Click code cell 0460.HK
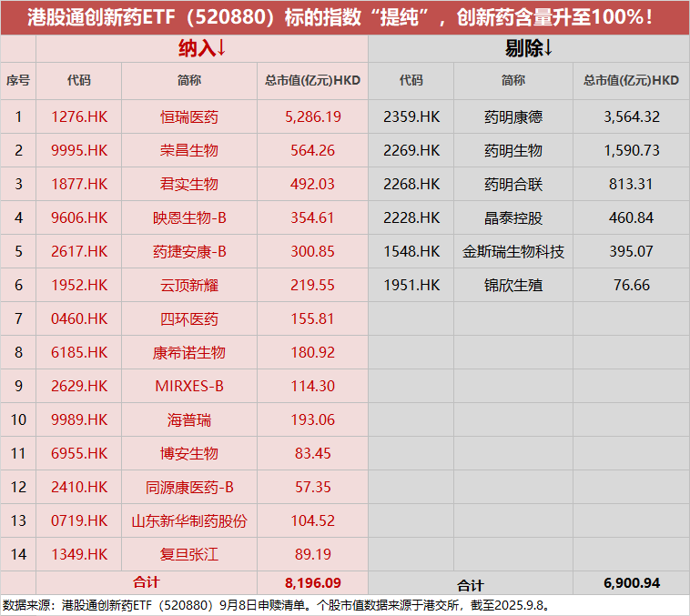Screen dimensions: 690x616 pos(79,318)
